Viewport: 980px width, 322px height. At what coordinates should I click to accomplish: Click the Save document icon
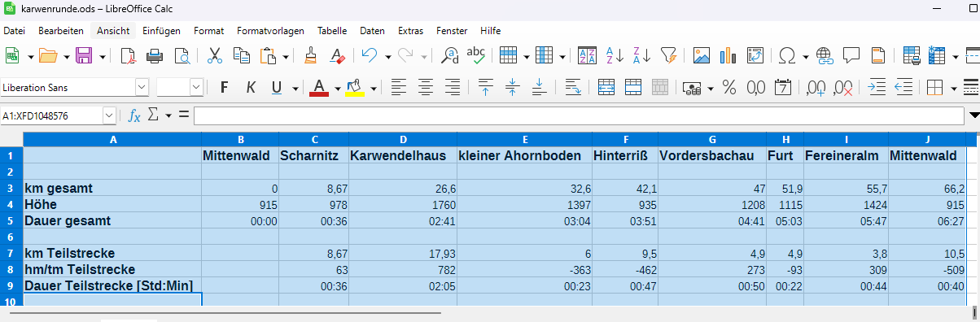(x=83, y=56)
